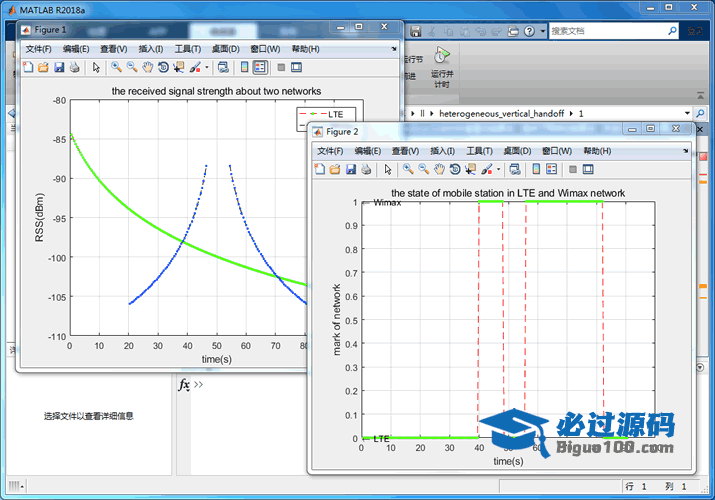Select Pan hand tool in Figure 1
Screen dimensions: 715x500
[x=147, y=67]
